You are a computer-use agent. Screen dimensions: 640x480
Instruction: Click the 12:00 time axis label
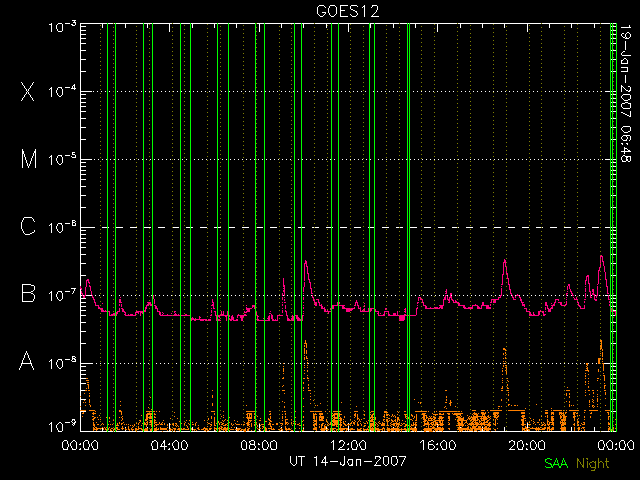pos(348,445)
